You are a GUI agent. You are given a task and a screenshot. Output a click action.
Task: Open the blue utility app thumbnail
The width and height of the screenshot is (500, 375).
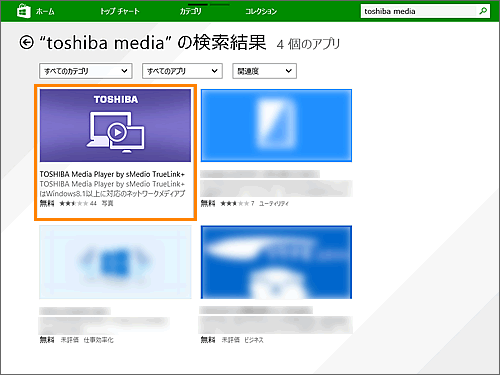coord(276,125)
